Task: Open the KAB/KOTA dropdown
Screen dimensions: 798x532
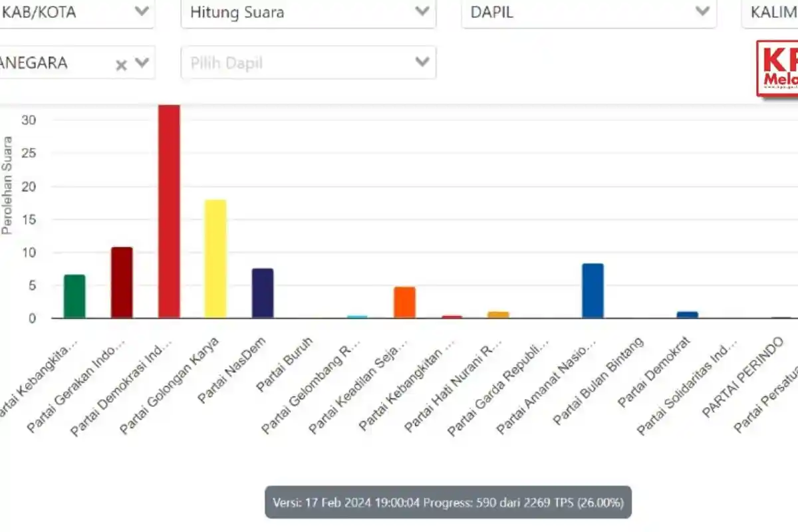Action: tap(73, 11)
